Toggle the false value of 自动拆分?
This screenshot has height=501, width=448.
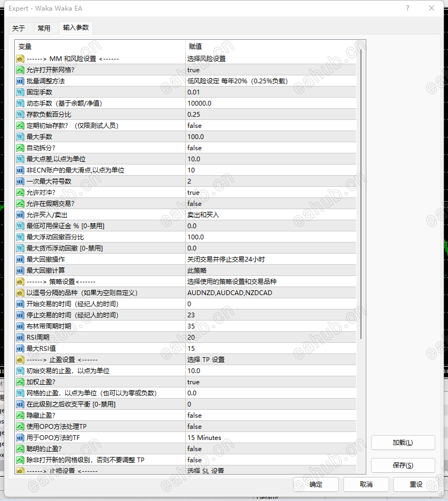[x=271, y=148]
